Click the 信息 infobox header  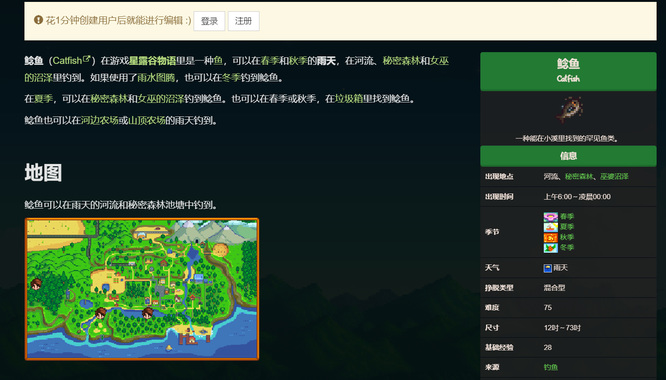coord(568,156)
